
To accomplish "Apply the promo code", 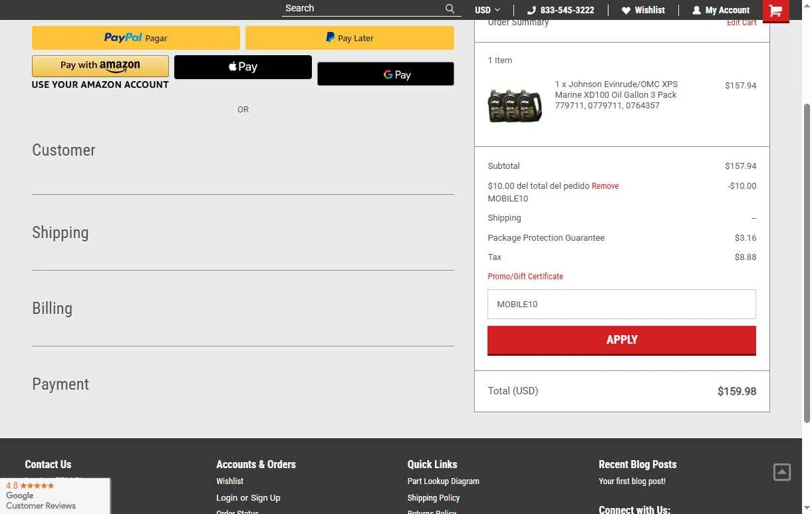I will [622, 340].
